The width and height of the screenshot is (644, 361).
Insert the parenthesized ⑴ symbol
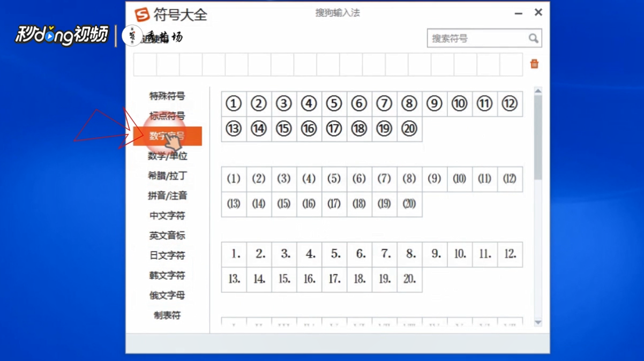pos(234,179)
